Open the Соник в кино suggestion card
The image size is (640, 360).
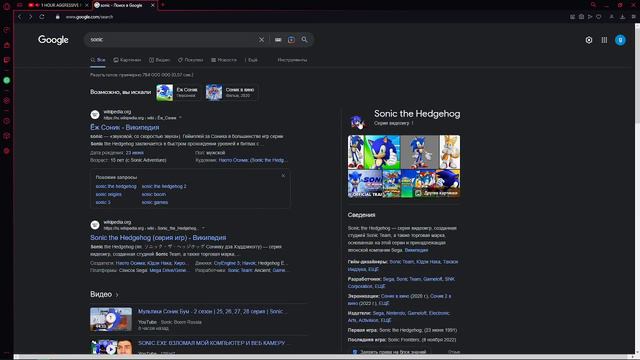tap(231, 92)
